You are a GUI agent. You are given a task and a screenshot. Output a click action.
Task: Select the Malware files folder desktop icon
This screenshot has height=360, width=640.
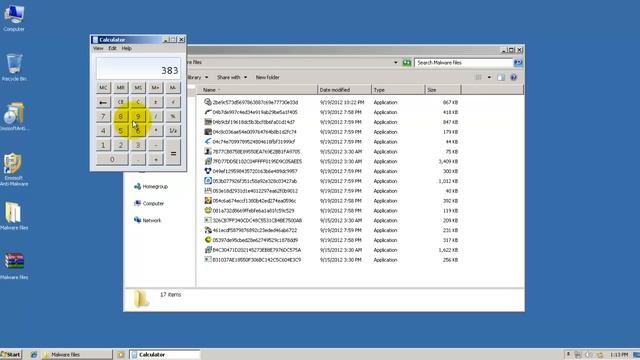tap(14, 216)
